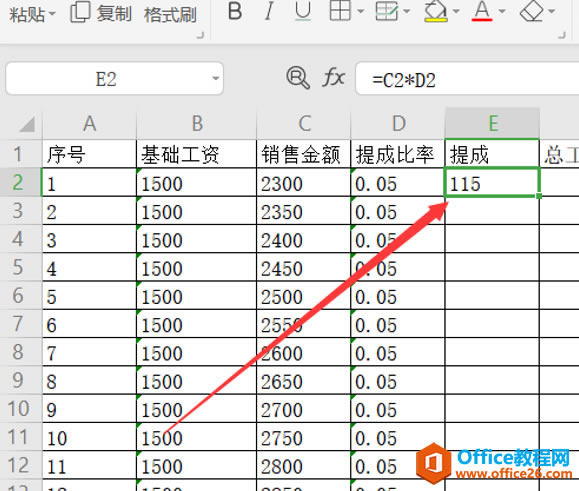This screenshot has height=491, width=579.
Task: Select row 6 header
Action: point(21,296)
